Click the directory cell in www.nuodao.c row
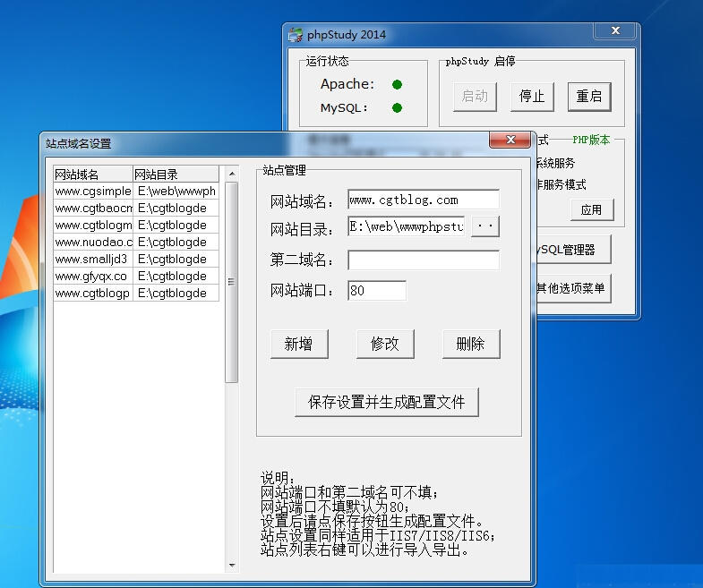The width and height of the screenshot is (703, 588). click(x=176, y=242)
